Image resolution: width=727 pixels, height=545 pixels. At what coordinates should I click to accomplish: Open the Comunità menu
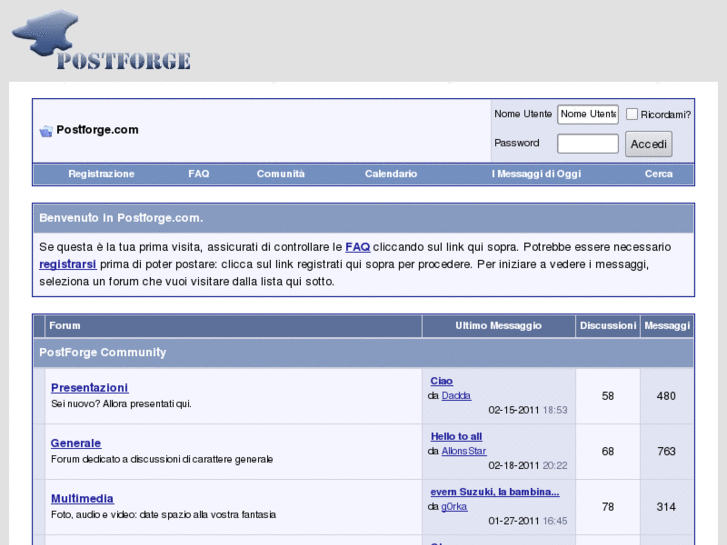(x=281, y=174)
